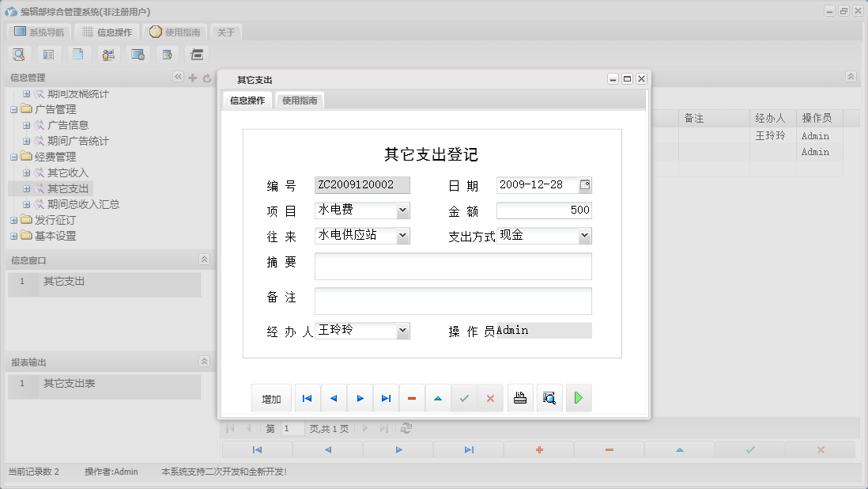Open the 支出方式 dropdown showing 现金
This screenshot has height=489, width=868.
[x=583, y=236]
